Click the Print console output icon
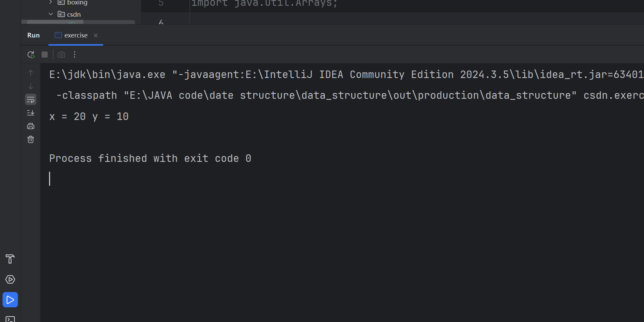644x322 pixels. pyautogui.click(x=31, y=126)
